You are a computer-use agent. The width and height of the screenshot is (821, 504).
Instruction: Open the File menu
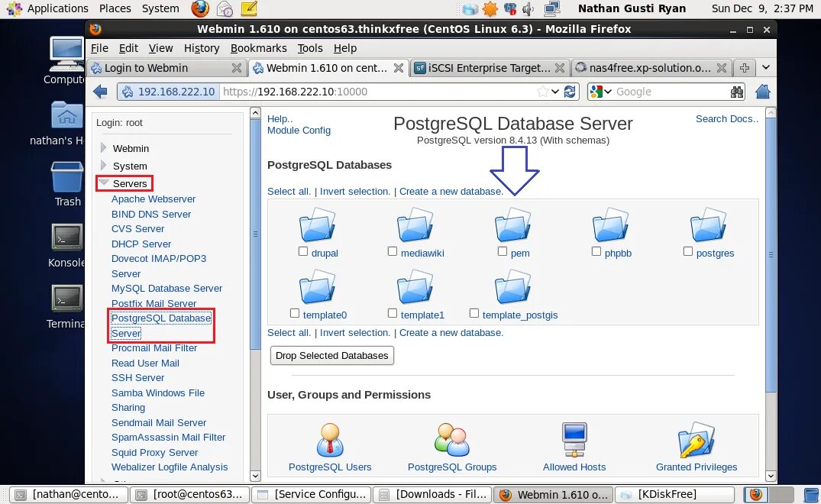pyautogui.click(x=99, y=48)
